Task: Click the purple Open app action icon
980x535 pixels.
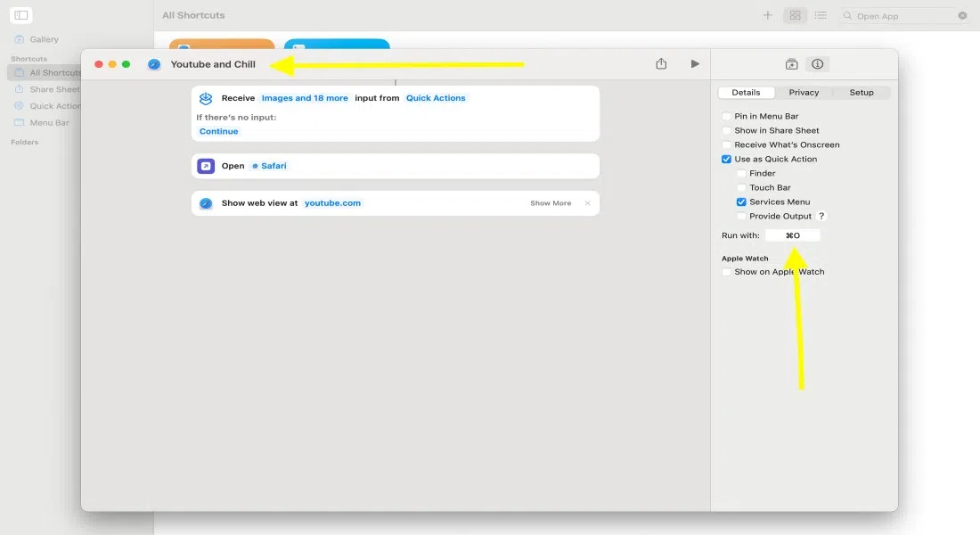Action: click(x=206, y=166)
